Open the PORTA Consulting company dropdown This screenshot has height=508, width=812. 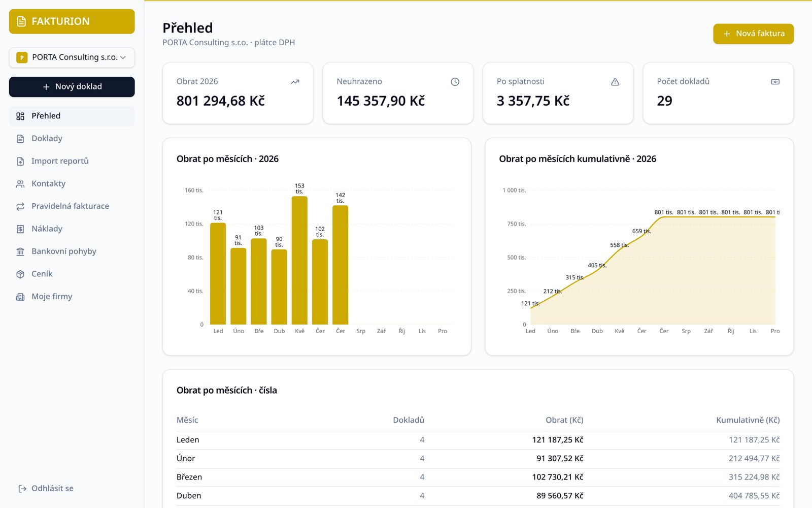coord(72,57)
